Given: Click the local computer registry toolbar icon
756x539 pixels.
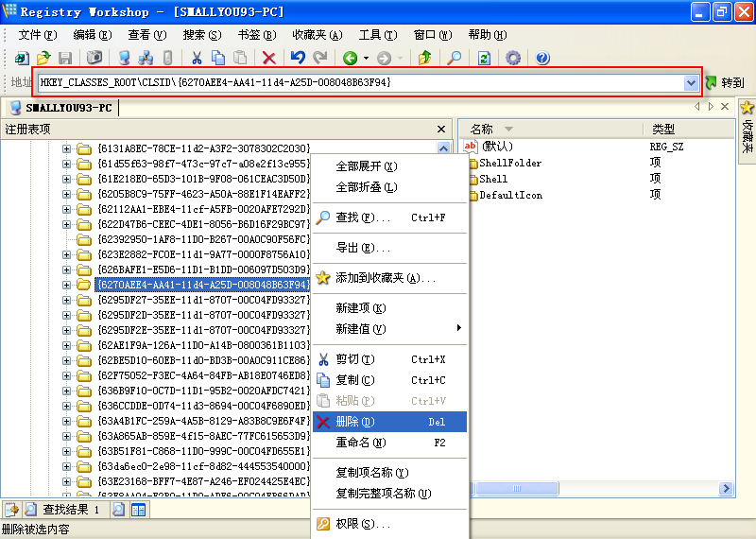Looking at the screenshot, I should [x=125, y=58].
